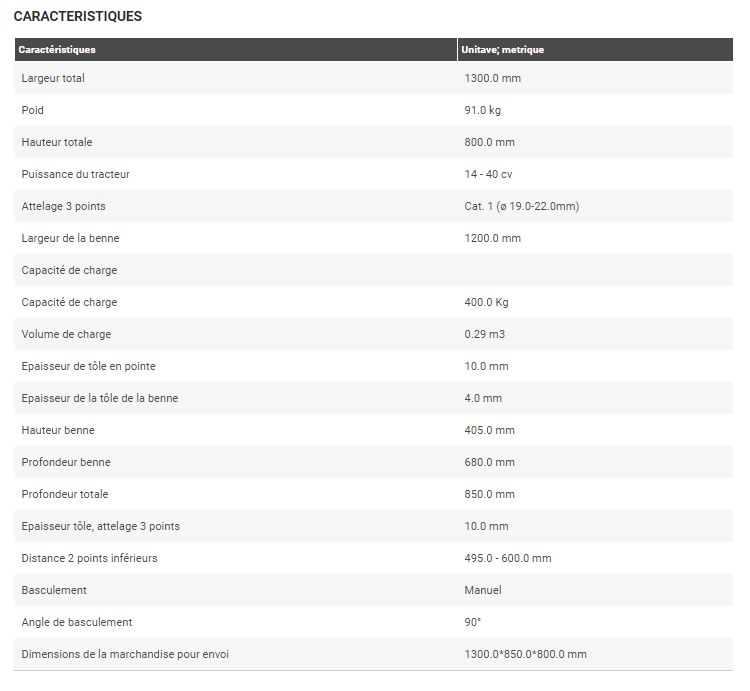Click the Cat. 1 hitch value

click(x=522, y=206)
